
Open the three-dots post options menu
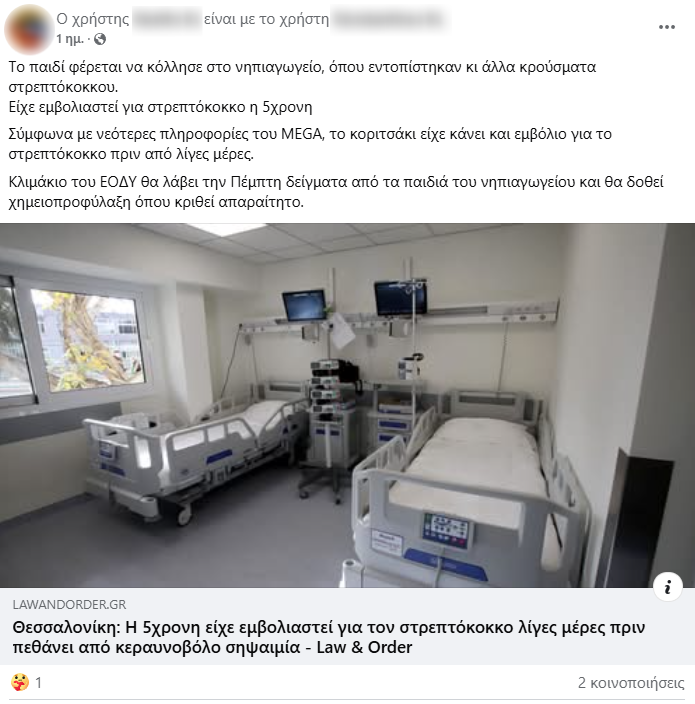[667, 27]
